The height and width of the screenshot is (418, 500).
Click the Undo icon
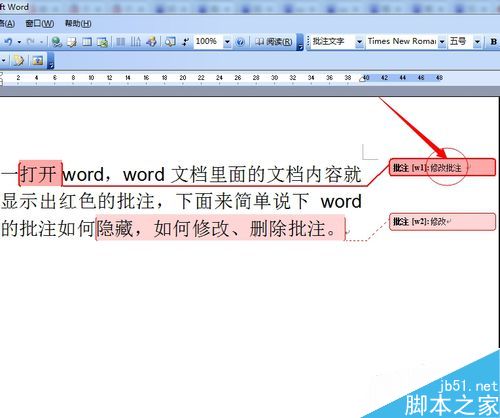click(8, 42)
